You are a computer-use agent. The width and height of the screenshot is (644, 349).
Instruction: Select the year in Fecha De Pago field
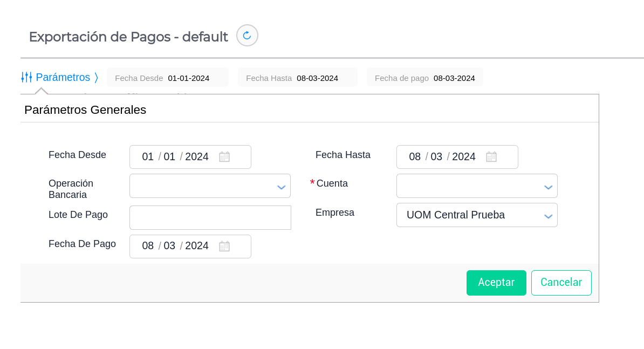pos(197,246)
